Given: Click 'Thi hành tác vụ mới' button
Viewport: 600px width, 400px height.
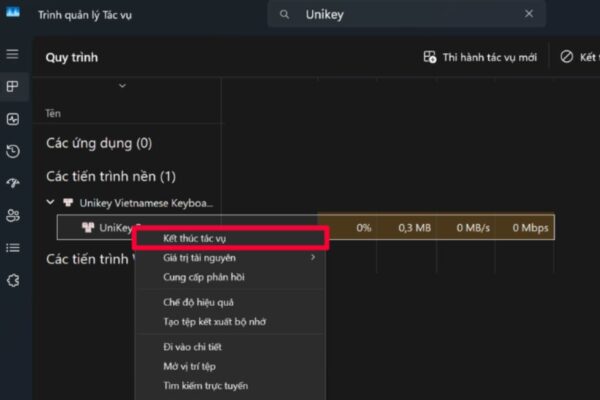Looking at the screenshot, I should [482, 57].
